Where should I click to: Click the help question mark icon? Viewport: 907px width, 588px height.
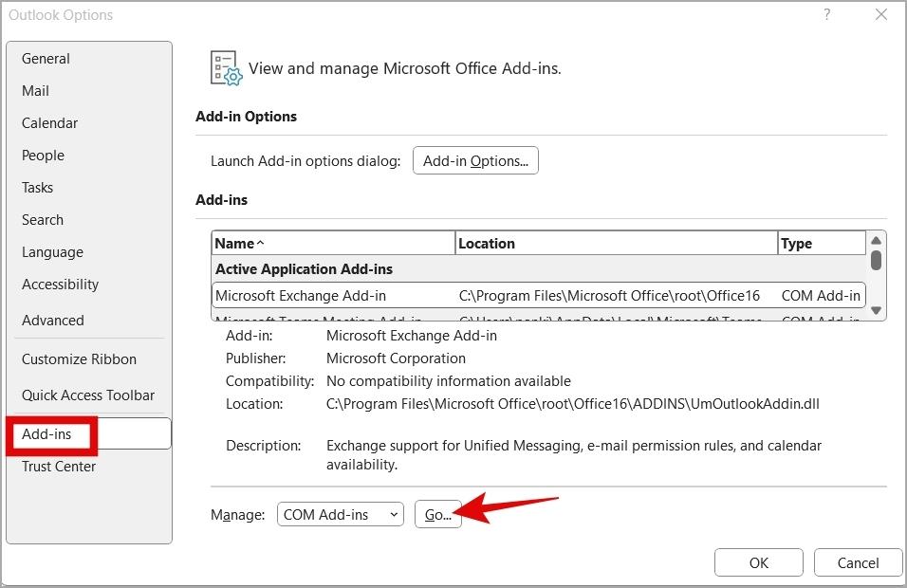click(x=827, y=14)
